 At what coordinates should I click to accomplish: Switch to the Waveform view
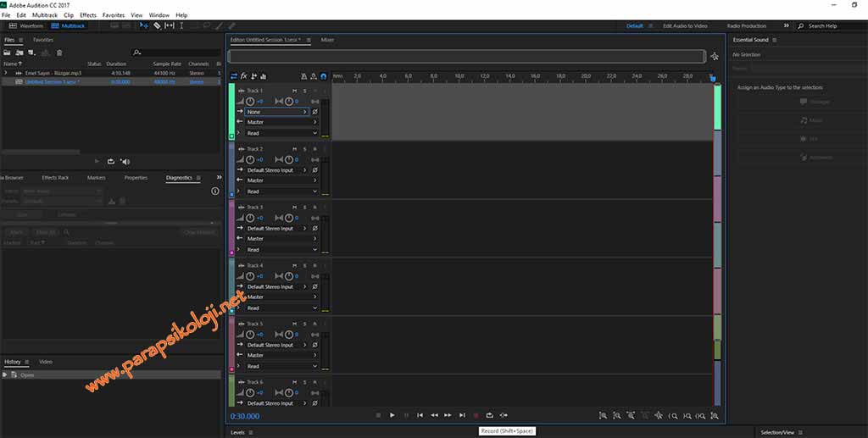(x=26, y=26)
